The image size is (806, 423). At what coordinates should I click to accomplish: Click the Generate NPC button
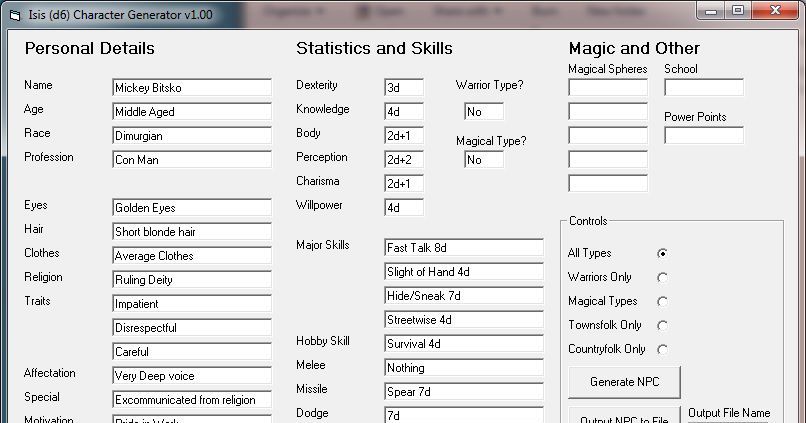(x=625, y=382)
